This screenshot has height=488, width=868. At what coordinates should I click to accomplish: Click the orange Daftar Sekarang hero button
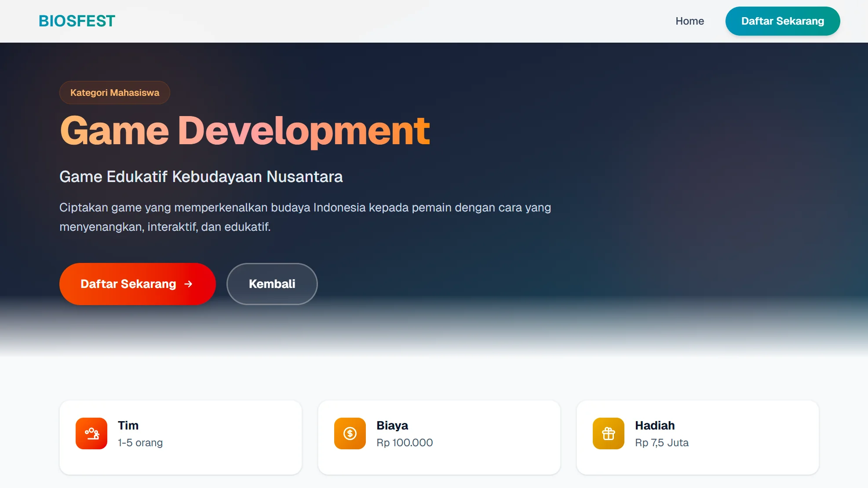coord(128,284)
